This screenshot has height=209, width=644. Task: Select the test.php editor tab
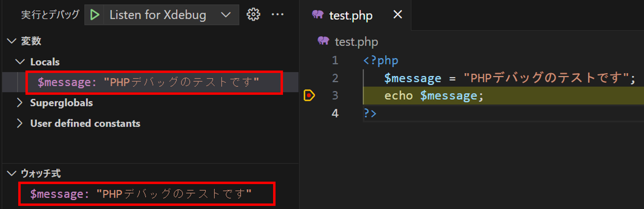[350, 15]
